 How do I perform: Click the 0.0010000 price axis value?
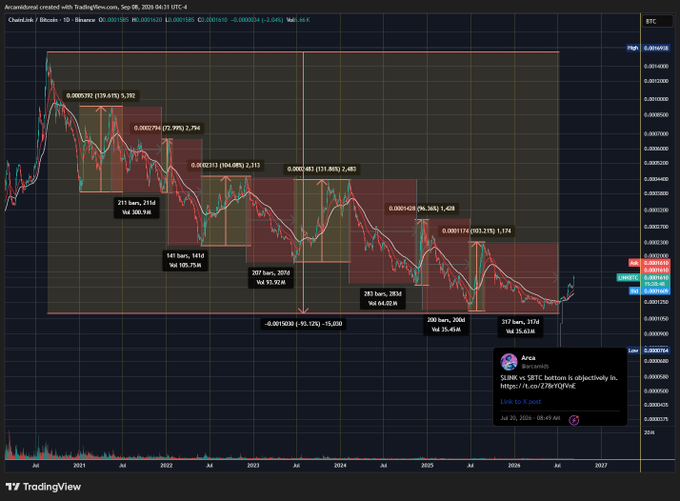tap(656, 99)
